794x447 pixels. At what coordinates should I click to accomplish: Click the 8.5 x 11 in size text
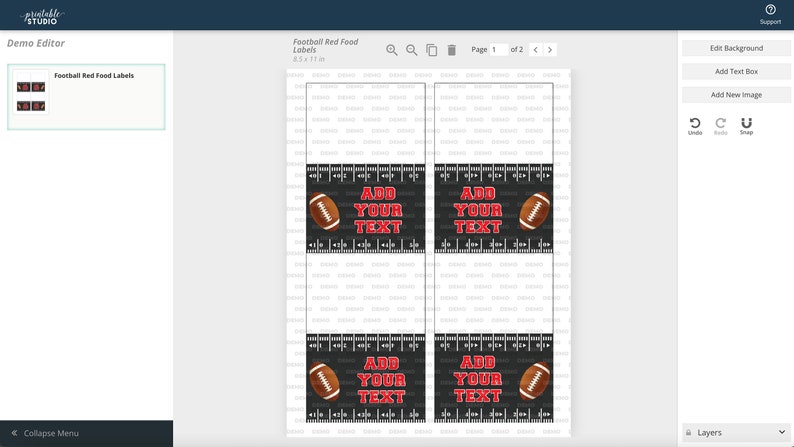tap(309, 59)
